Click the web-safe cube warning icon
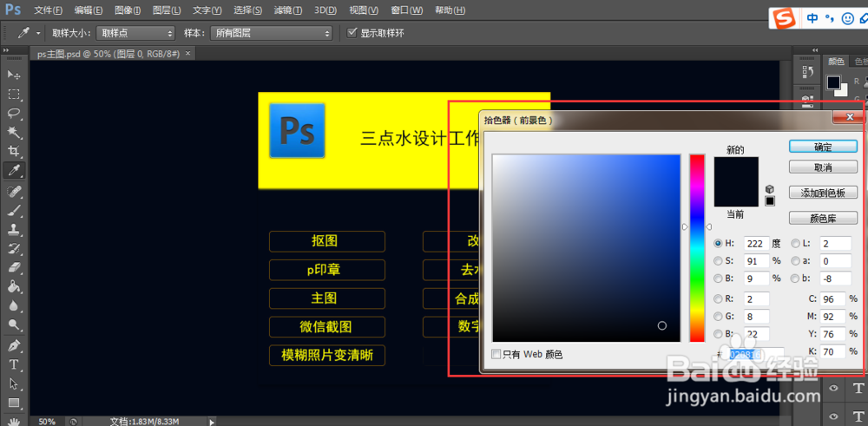 click(x=769, y=189)
